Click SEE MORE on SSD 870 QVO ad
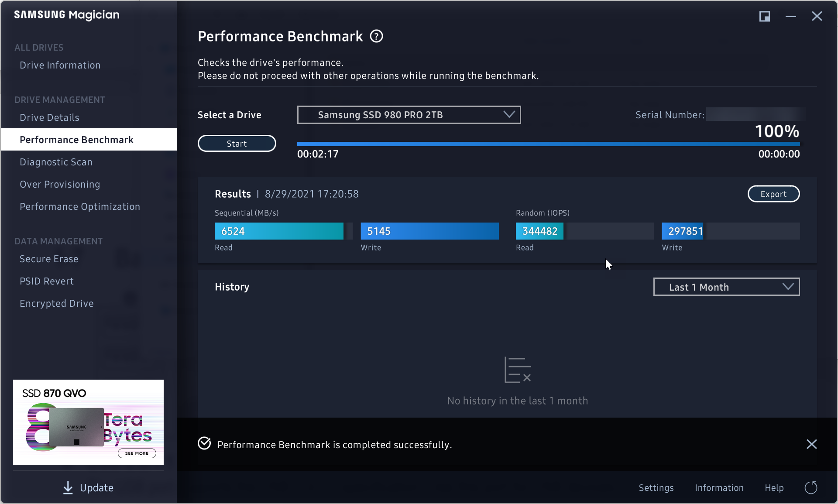Screen dimensions: 838x504 coord(137,453)
